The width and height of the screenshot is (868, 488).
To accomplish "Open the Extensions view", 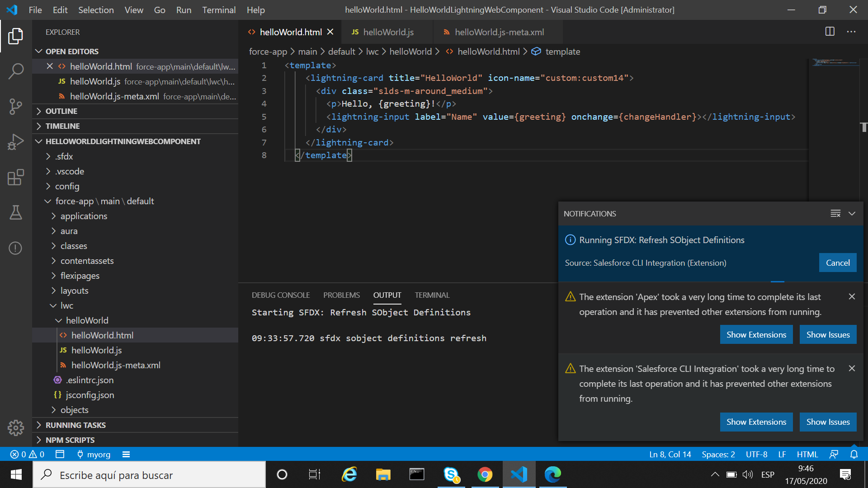I will 16,178.
